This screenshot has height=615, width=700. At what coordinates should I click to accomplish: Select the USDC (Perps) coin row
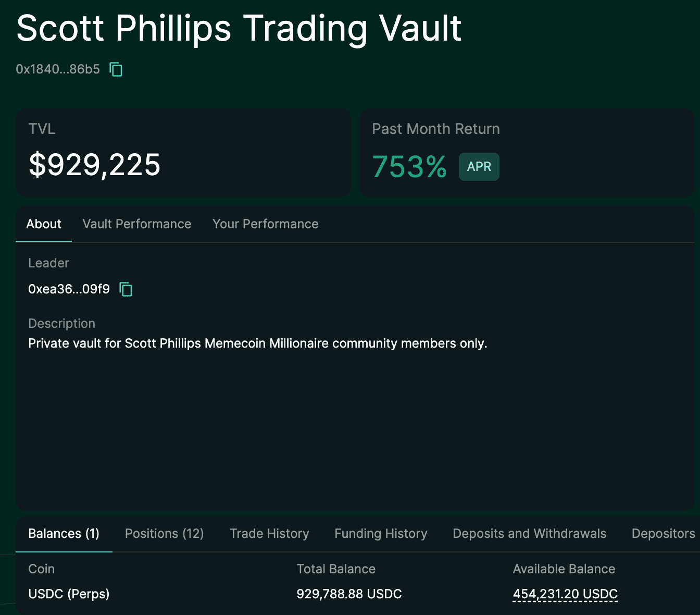click(69, 594)
